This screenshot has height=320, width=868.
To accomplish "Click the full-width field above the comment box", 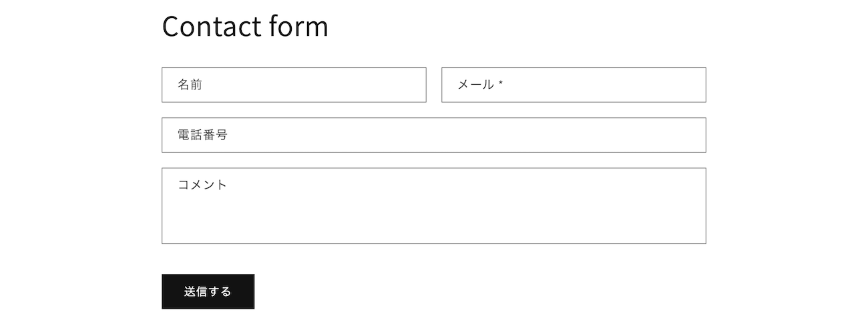I will pyautogui.click(x=433, y=135).
